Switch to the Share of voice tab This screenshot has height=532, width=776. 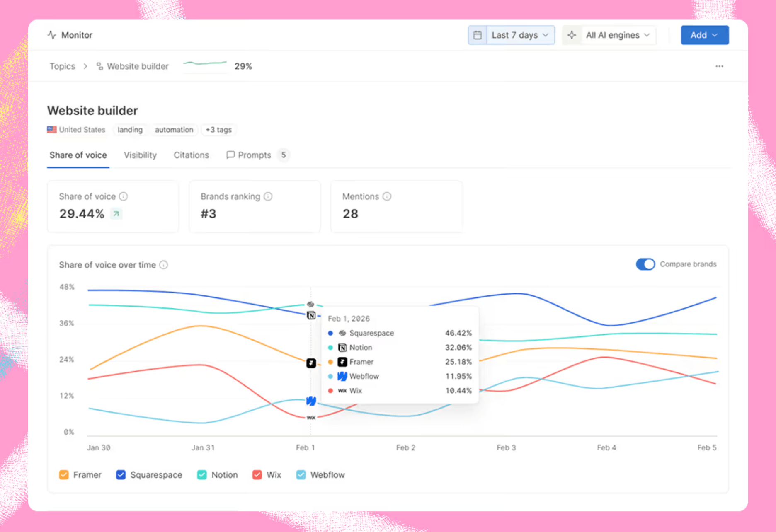point(78,155)
